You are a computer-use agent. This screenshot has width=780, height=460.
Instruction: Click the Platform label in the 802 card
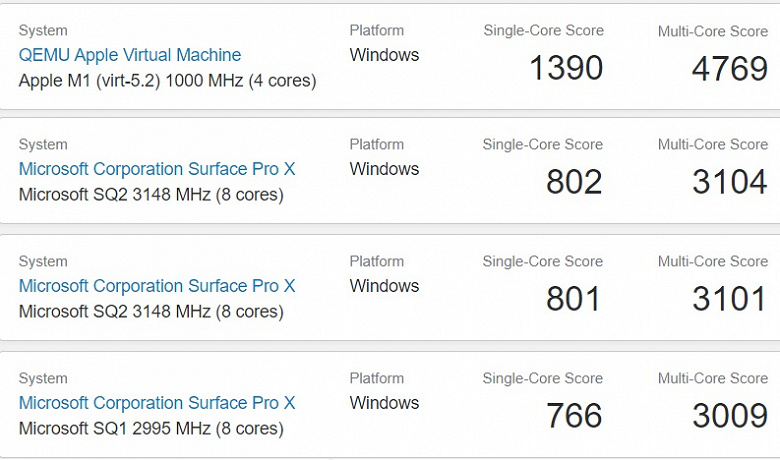[377, 145]
